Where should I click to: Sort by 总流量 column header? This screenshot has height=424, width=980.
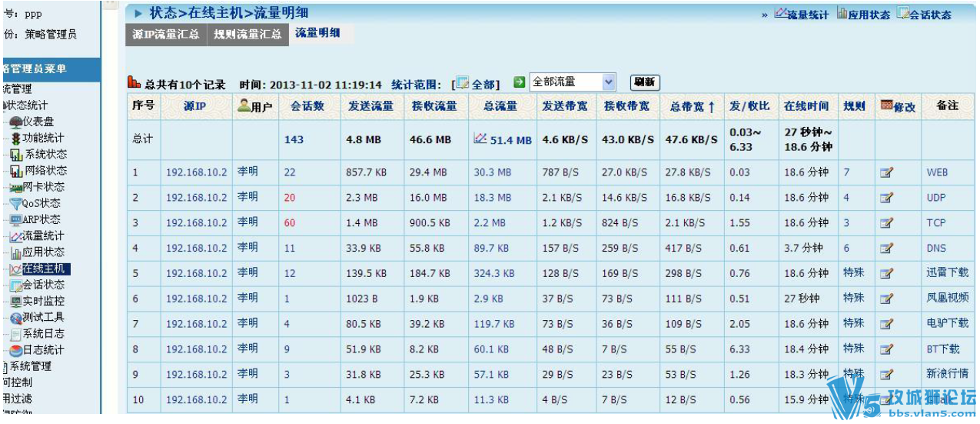pyautogui.click(x=500, y=106)
